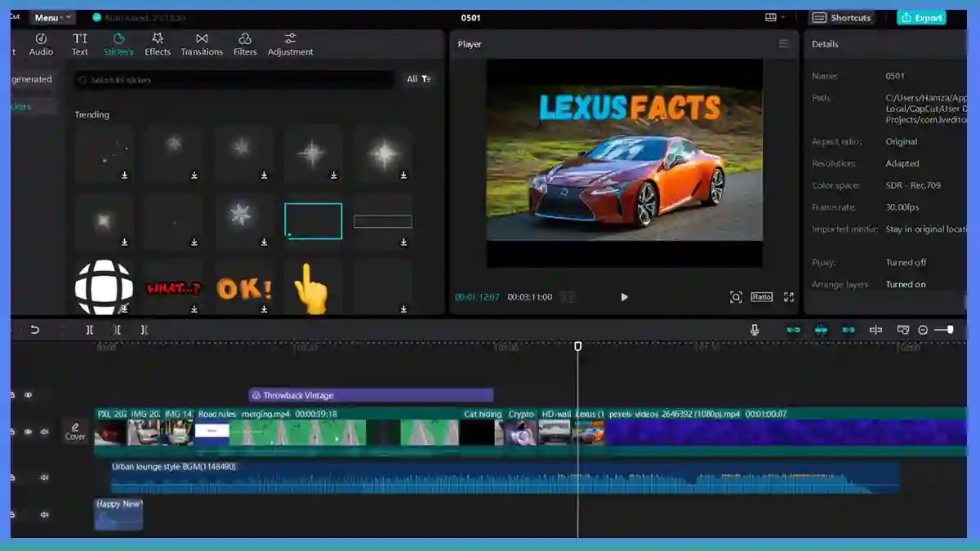980x551 pixels.
Task: Select the Stickers tab
Action: (118, 44)
